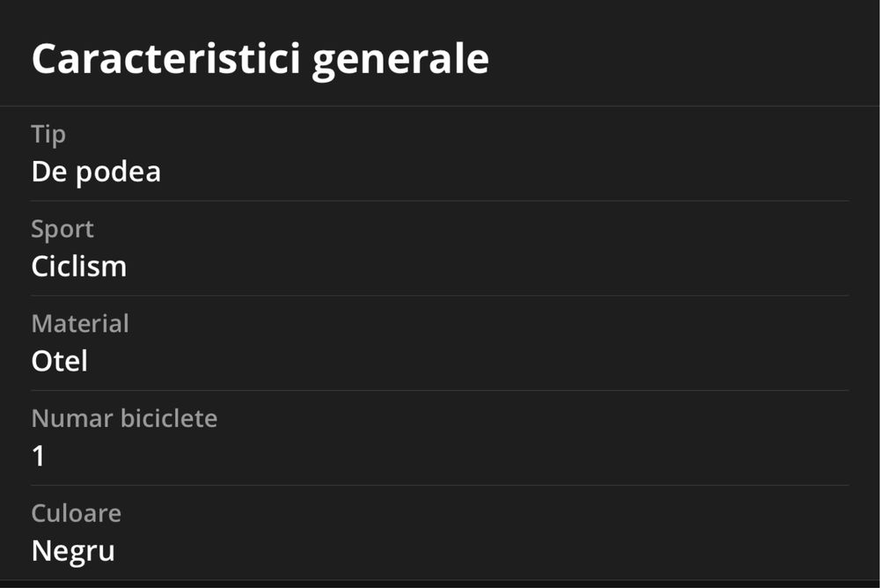The image size is (880, 588).
Task: Click the word "Caracteristici" in the heading
Action: click(165, 60)
